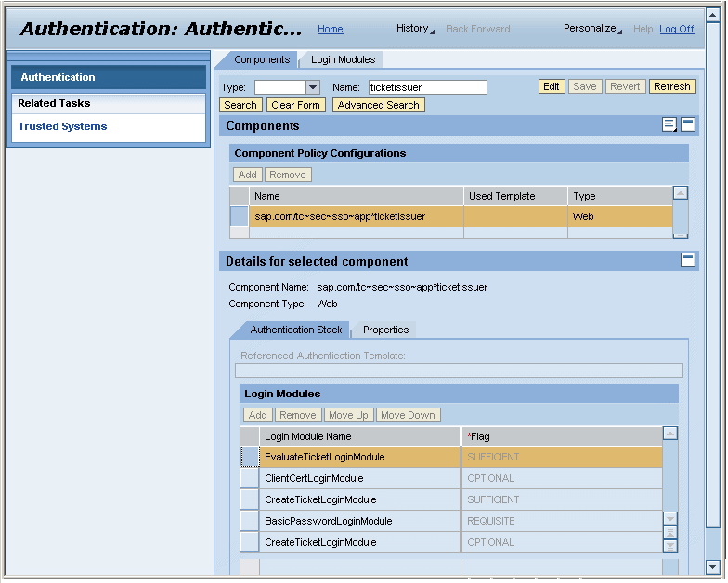728x583 pixels.
Task: Jump to the last row of Login Modules table
Action: click(670, 547)
